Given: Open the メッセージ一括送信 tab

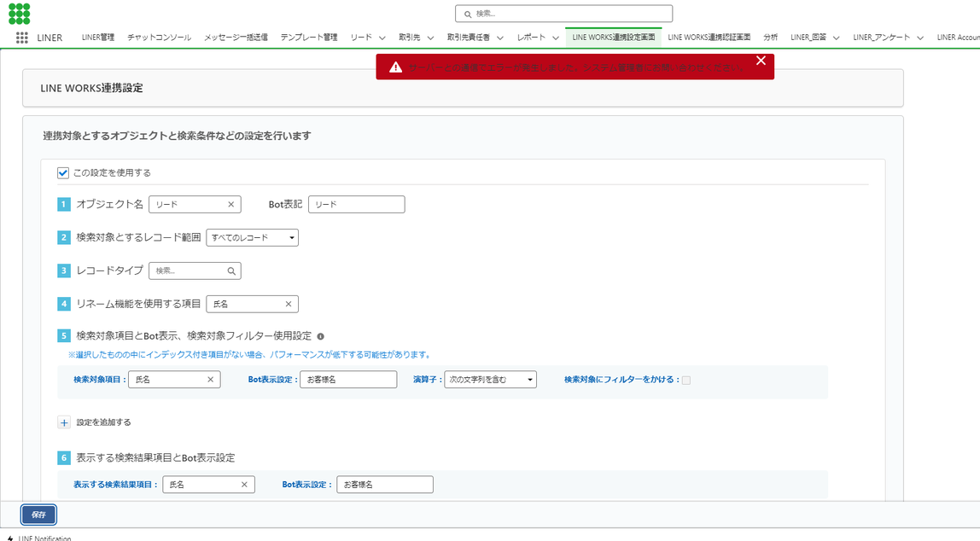Looking at the screenshot, I should pos(236,38).
